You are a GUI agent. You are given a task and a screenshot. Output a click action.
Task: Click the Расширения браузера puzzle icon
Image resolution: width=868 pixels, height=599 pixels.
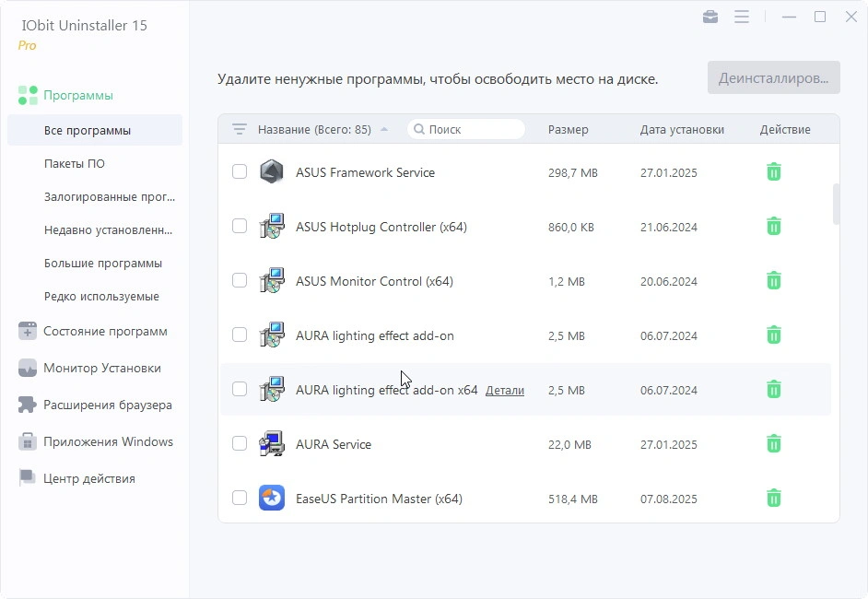click(x=27, y=405)
